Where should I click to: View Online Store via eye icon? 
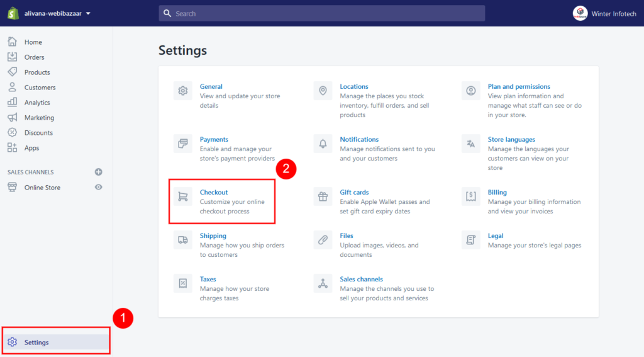[98, 187]
